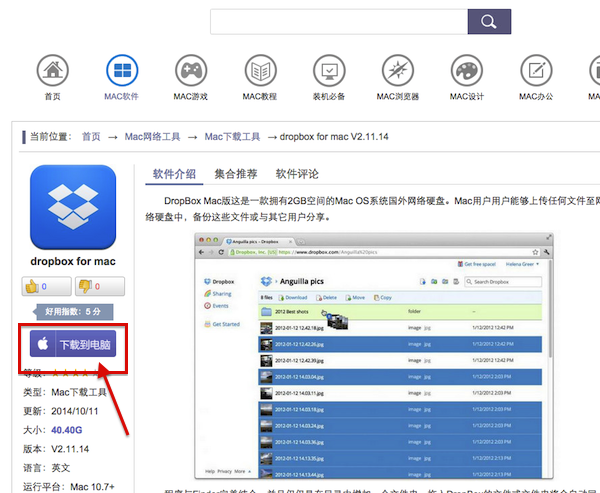The height and width of the screenshot is (493, 600).
Task: Switch to the 软件评论 tab
Action: [297, 174]
